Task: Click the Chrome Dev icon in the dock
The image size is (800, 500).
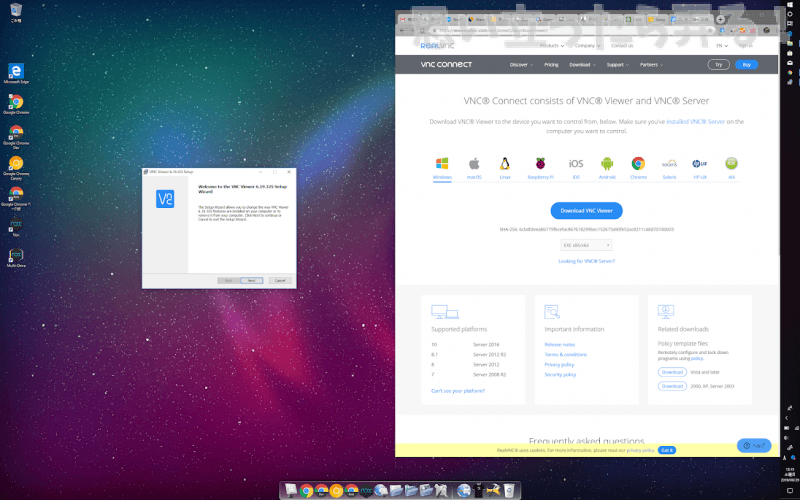Action: tap(321, 491)
